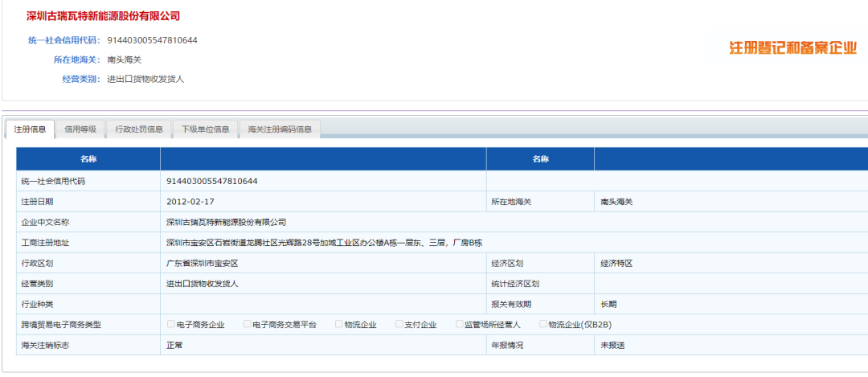
Task: Click the 经营类别 label in the header
Action: point(81,79)
